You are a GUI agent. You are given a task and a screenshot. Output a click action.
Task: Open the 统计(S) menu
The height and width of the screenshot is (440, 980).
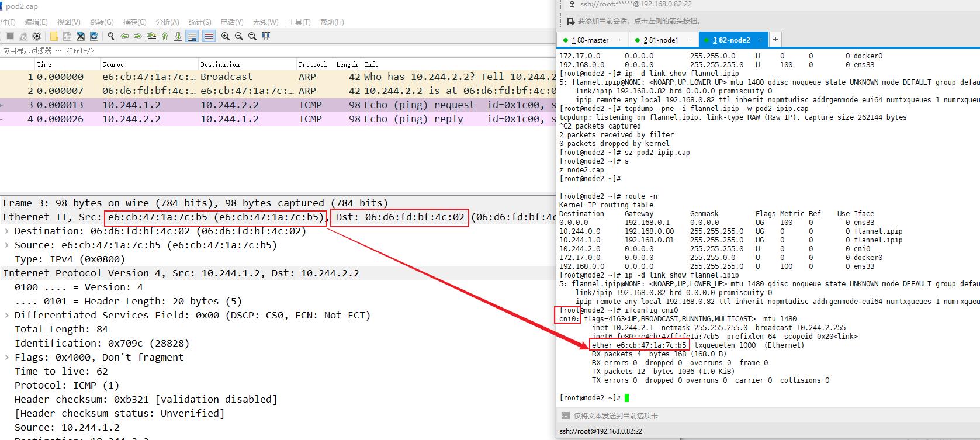(x=200, y=22)
